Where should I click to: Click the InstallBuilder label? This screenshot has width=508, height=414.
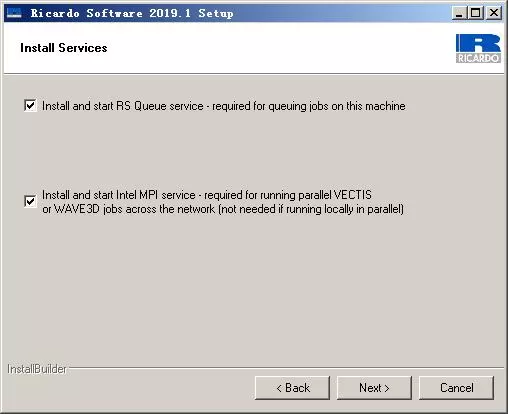tap(37, 369)
